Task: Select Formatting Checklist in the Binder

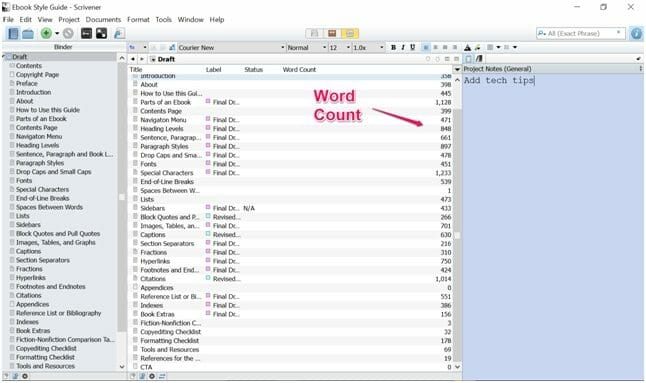Action: pos(45,357)
